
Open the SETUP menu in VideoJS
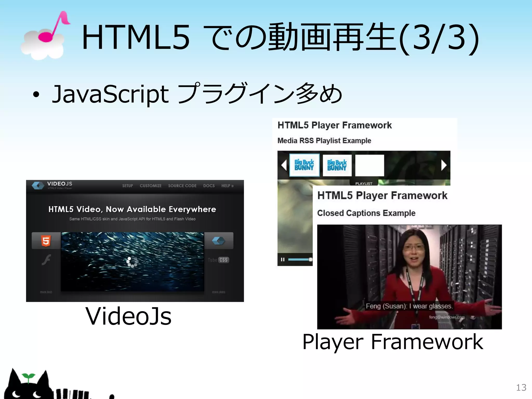(x=128, y=186)
